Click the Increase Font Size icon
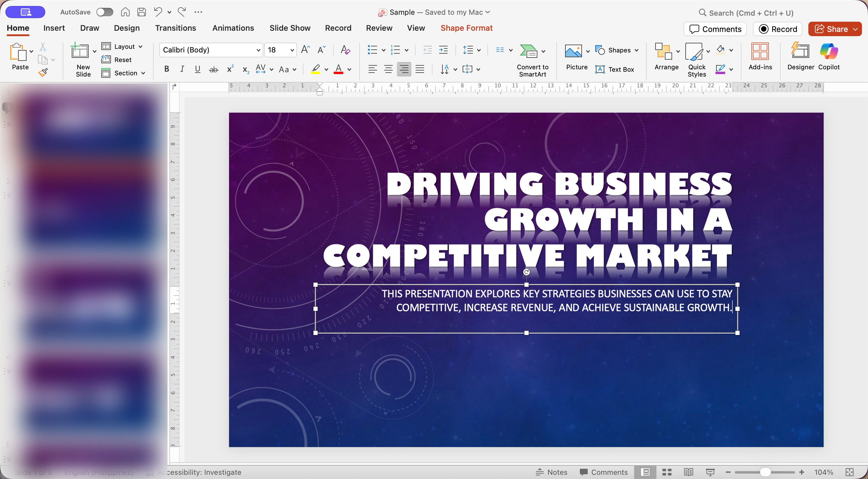Viewport: 868px width, 479px height. pyautogui.click(x=305, y=50)
